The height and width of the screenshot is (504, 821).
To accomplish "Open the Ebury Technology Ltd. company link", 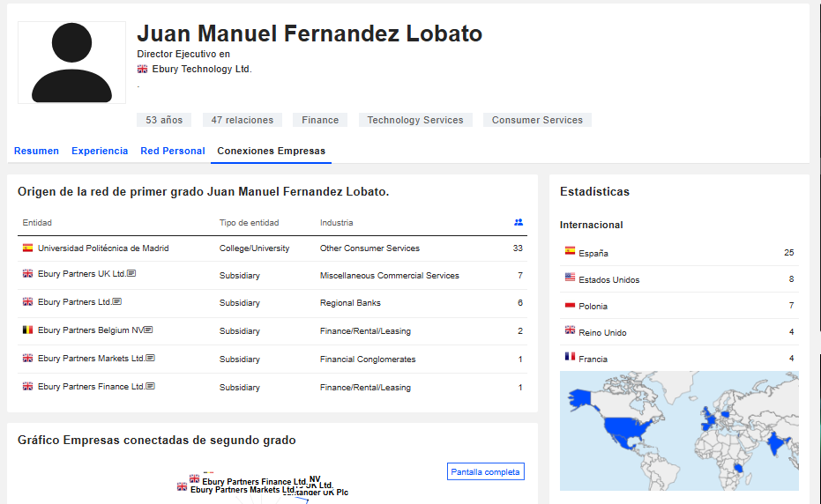I will pos(201,69).
